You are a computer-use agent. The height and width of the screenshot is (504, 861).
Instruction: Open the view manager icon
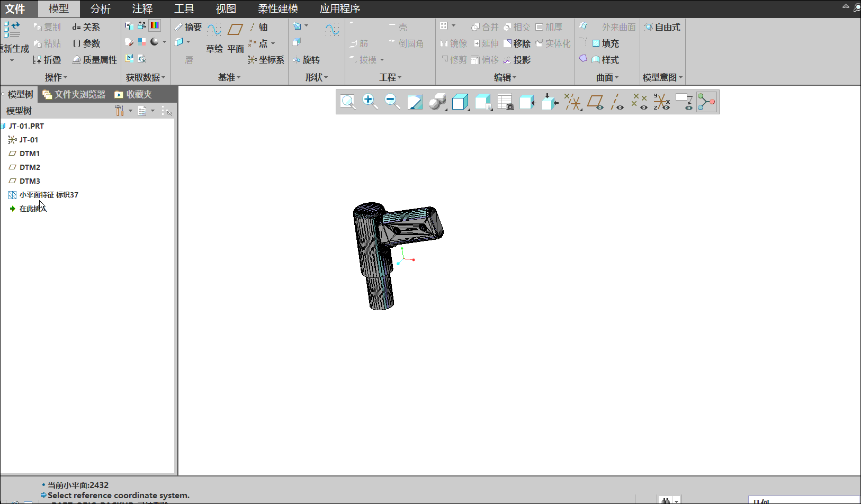click(483, 102)
